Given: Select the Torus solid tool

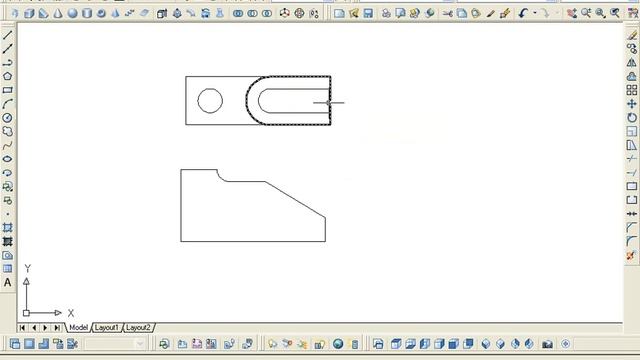Looking at the screenshot, I should [x=101, y=13].
